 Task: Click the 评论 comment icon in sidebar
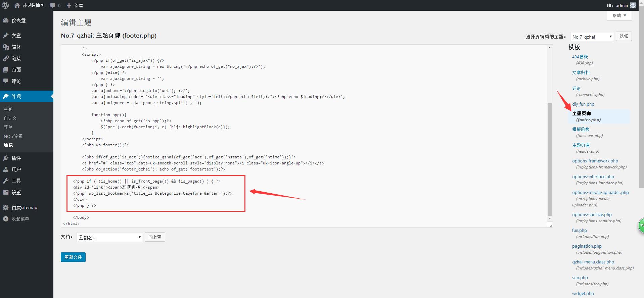6,81
